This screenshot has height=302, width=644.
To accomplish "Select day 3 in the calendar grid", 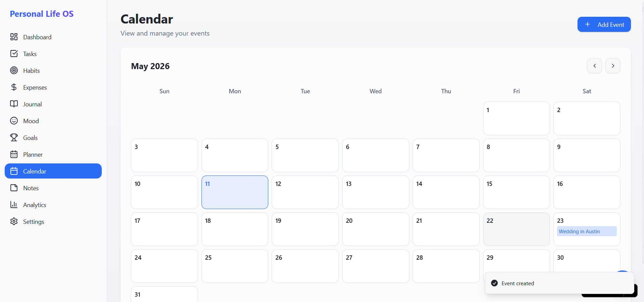I will pos(165,155).
